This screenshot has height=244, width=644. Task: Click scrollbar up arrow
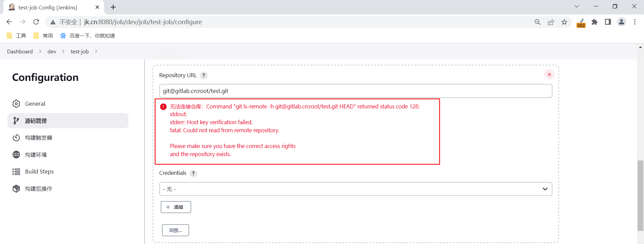640,47
